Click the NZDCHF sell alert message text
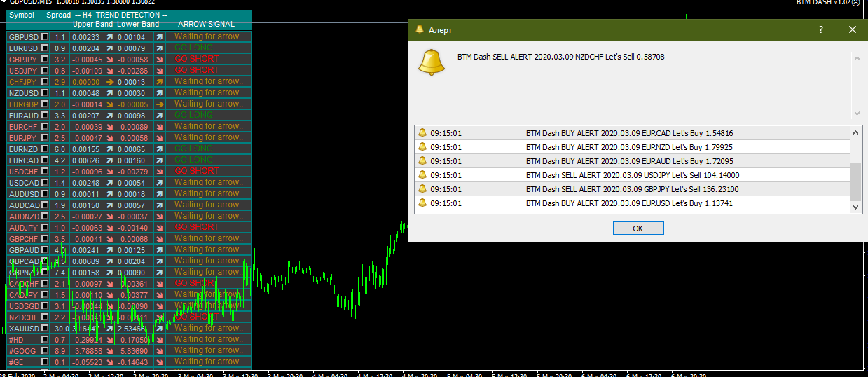Image resolution: width=868 pixels, height=377 pixels. tap(560, 57)
